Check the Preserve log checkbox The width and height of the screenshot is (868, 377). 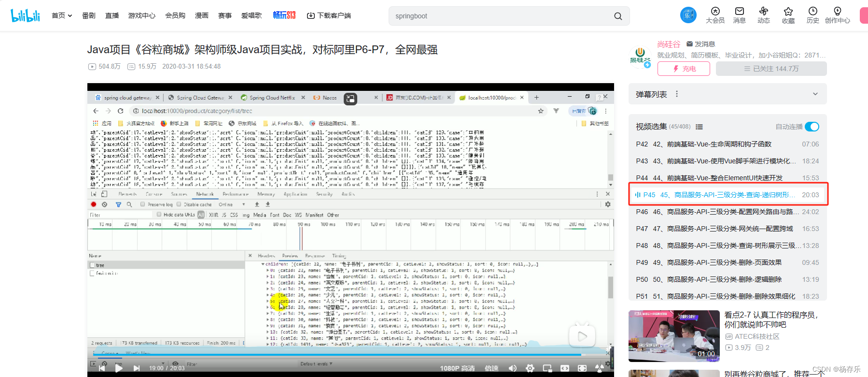point(142,204)
